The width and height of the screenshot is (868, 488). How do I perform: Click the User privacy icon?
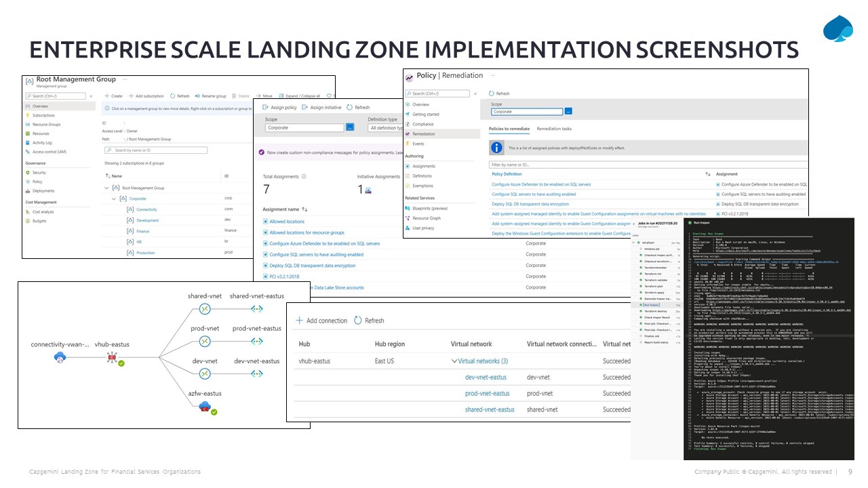[408, 228]
